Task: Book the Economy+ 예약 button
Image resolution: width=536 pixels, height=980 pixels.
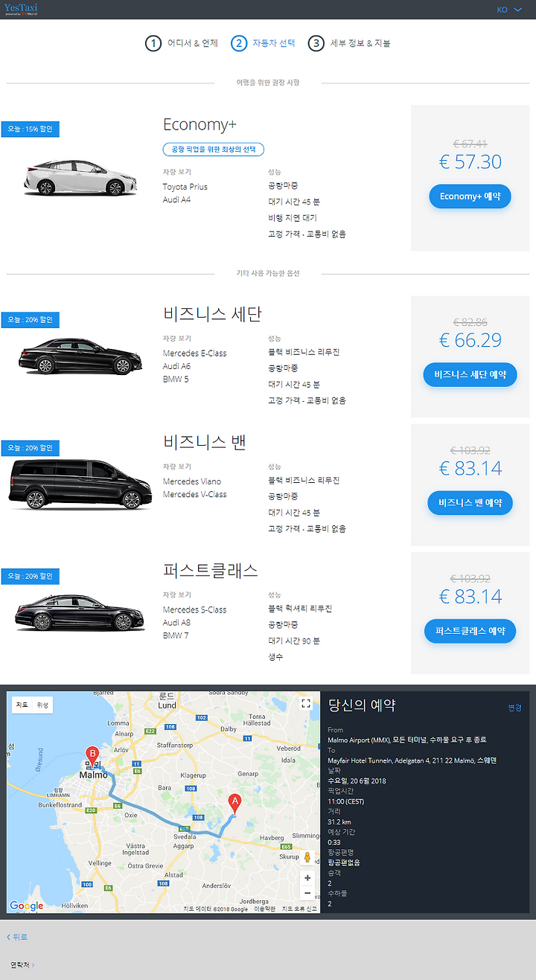Action: 470,196
